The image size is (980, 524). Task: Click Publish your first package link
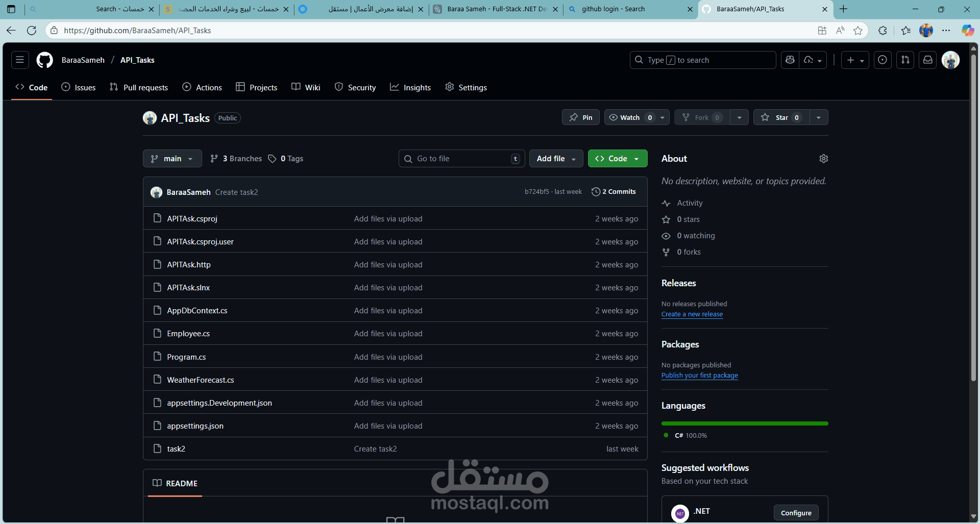click(x=700, y=376)
